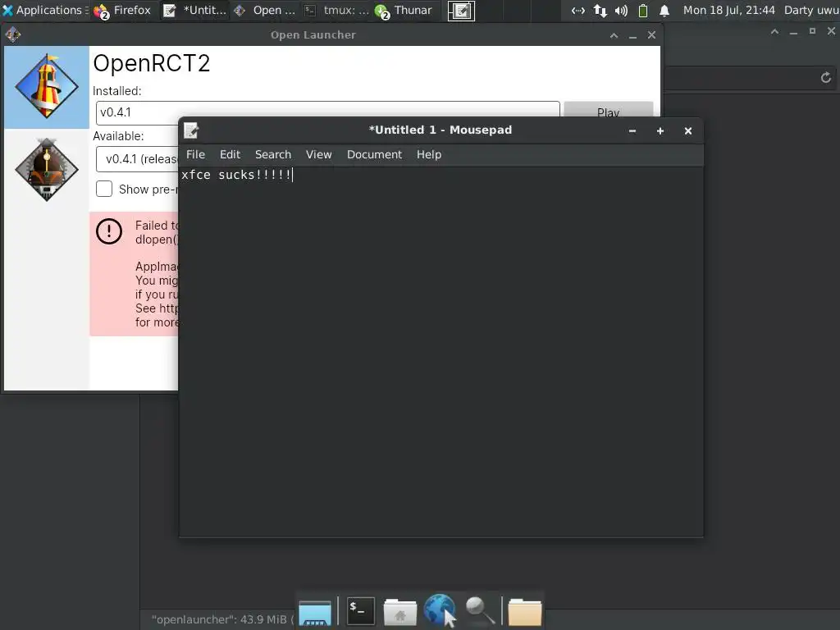Click the openlauncher 43.9 MiB status bar text
The height and width of the screenshot is (630, 840).
click(223, 619)
